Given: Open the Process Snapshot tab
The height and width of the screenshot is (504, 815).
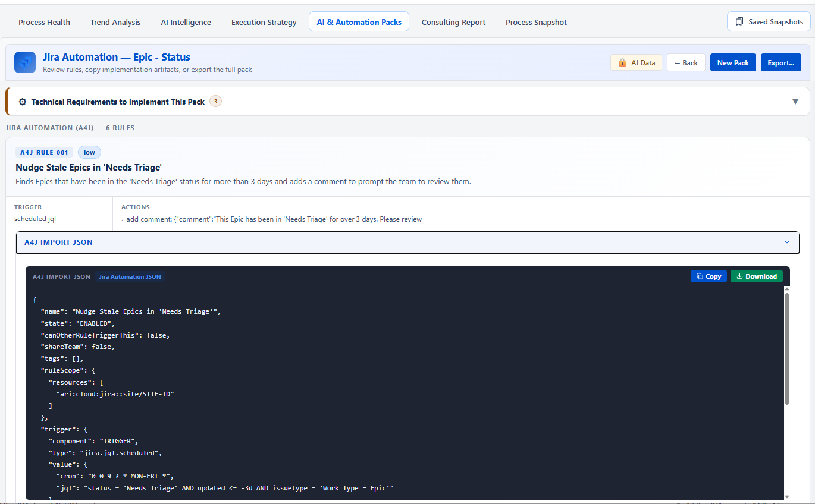Looking at the screenshot, I should click(536, 22).
